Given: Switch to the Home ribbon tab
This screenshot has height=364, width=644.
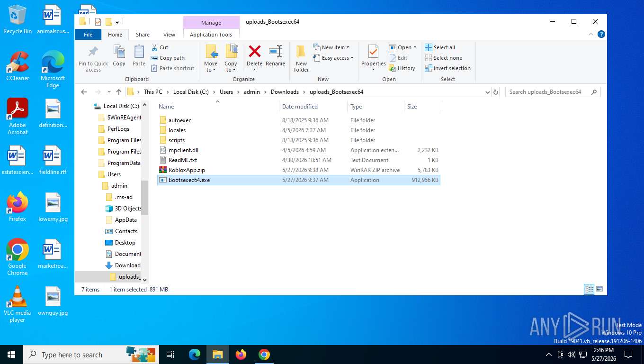Looking at the screenshot, I should tap(115, 34).
